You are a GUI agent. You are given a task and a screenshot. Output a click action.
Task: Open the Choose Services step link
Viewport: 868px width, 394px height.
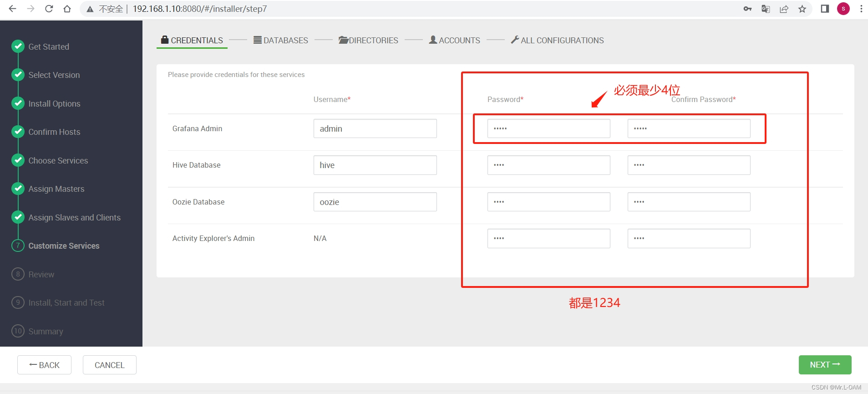point(58,160)
